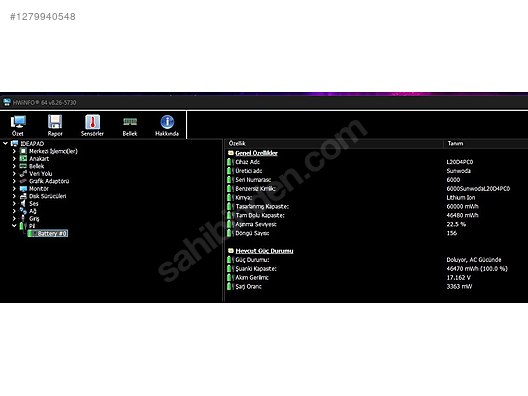
Task: Select the Benzersiz Kimlik row label
Action: 256,189
